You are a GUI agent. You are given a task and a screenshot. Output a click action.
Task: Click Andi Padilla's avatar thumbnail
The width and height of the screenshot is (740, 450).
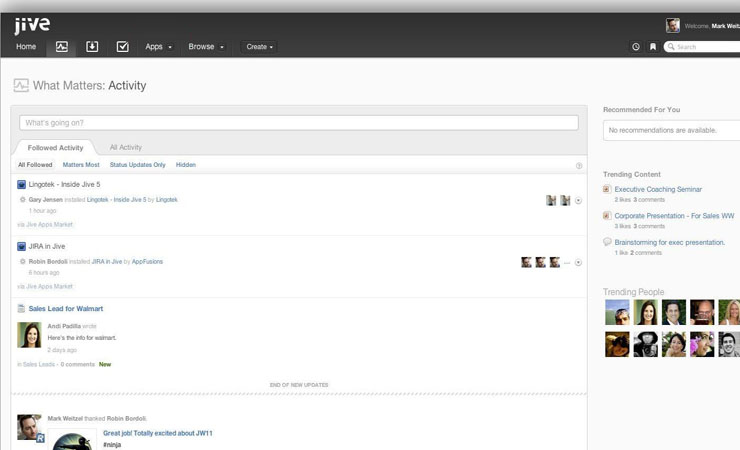[x=30, y=335]
